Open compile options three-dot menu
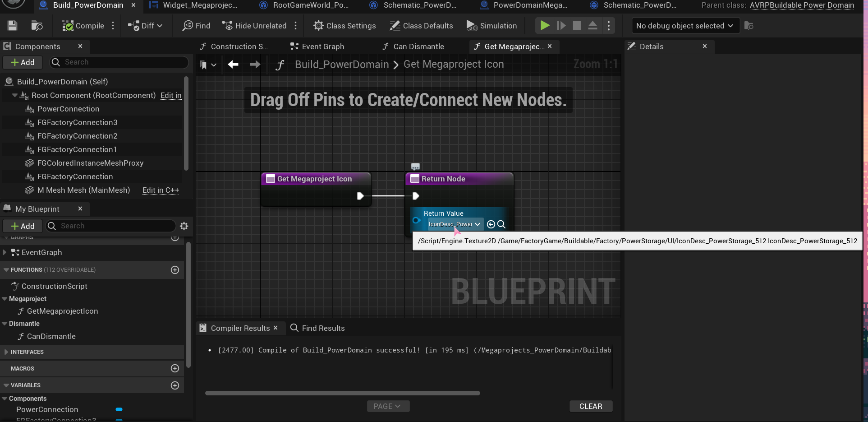The width and height of the screenshot is (868, 422). [x=113, y=26]
